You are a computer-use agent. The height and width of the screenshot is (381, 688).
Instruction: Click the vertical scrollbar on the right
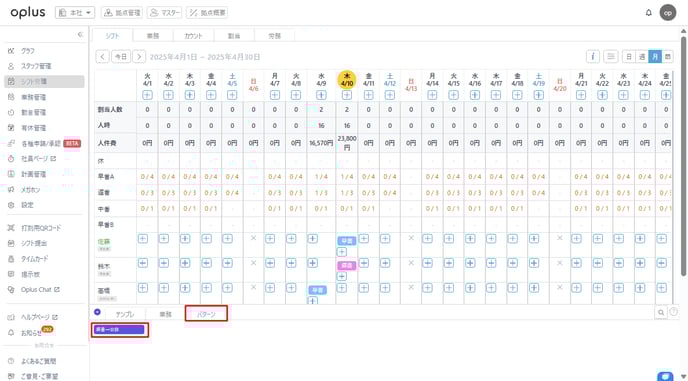tap(684, 154)
